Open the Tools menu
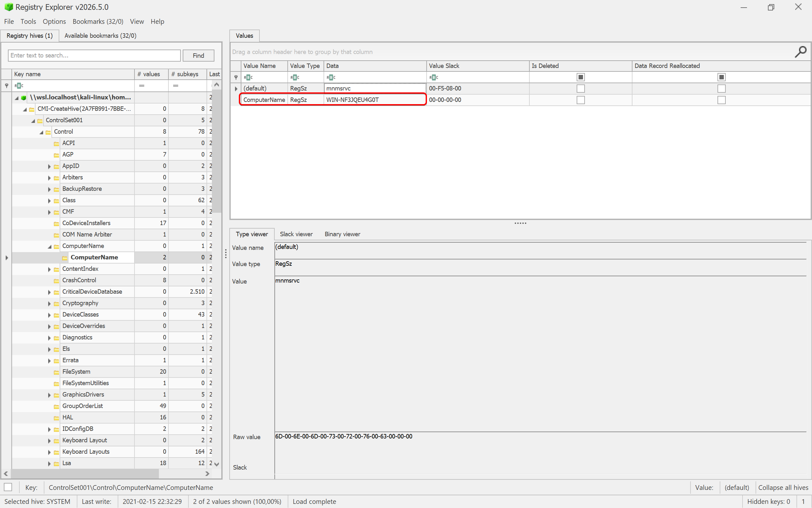812x508 pixels. [28, 22]
